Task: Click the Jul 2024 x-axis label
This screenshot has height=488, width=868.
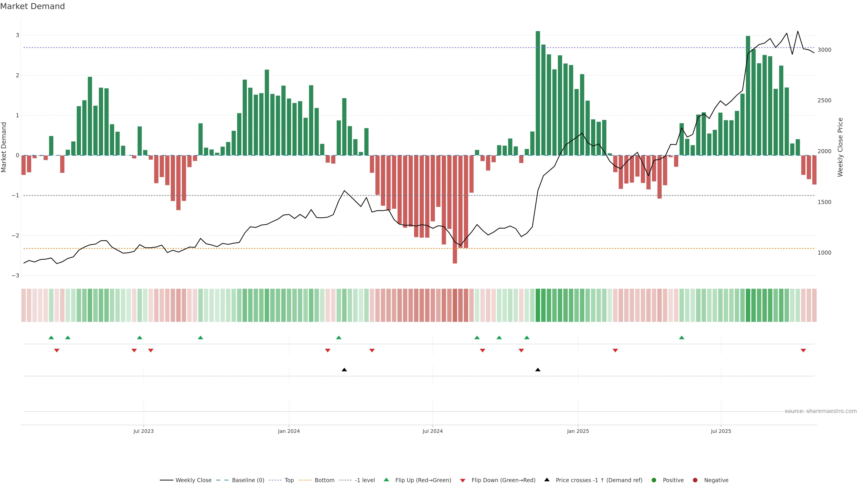Action: coord(432,431)
